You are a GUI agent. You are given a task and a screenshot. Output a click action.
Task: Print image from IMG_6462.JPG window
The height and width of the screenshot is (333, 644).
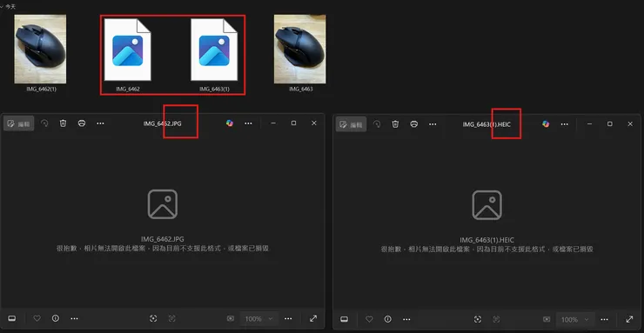coord(82,123)
